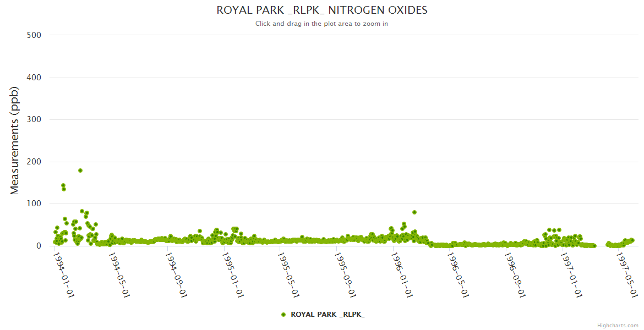The image size is (644, 330).
Task: Click the 1994-01-01 x-axis label
Action: (64, 274)
